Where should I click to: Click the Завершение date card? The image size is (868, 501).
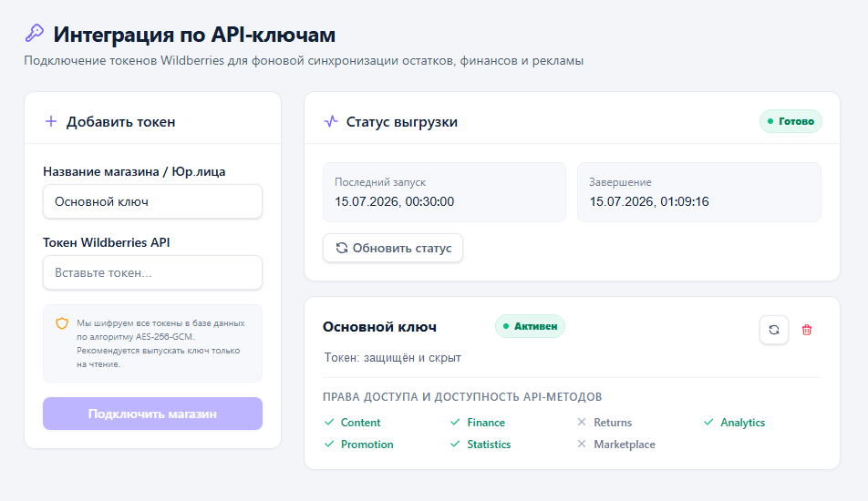point(699,192)
